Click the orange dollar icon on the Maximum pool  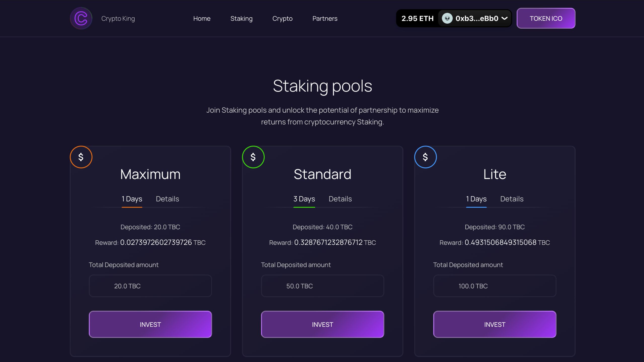[81, 157]
